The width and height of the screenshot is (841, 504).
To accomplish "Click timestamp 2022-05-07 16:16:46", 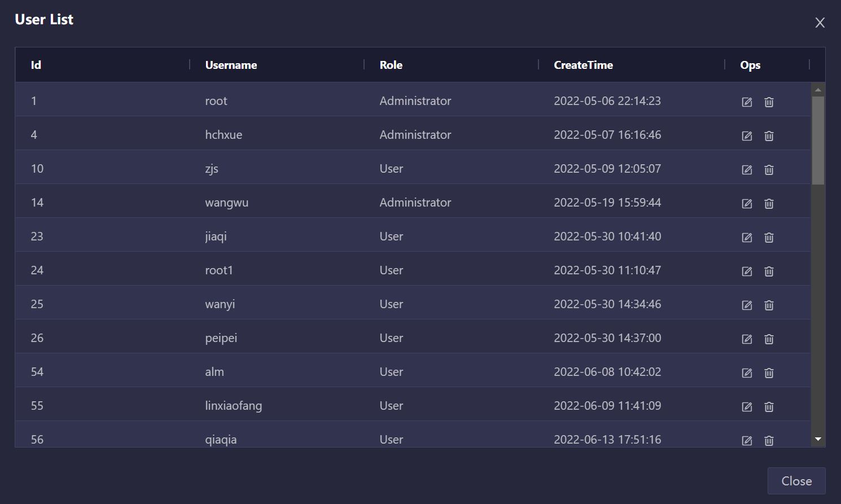I will pos(607,135).
